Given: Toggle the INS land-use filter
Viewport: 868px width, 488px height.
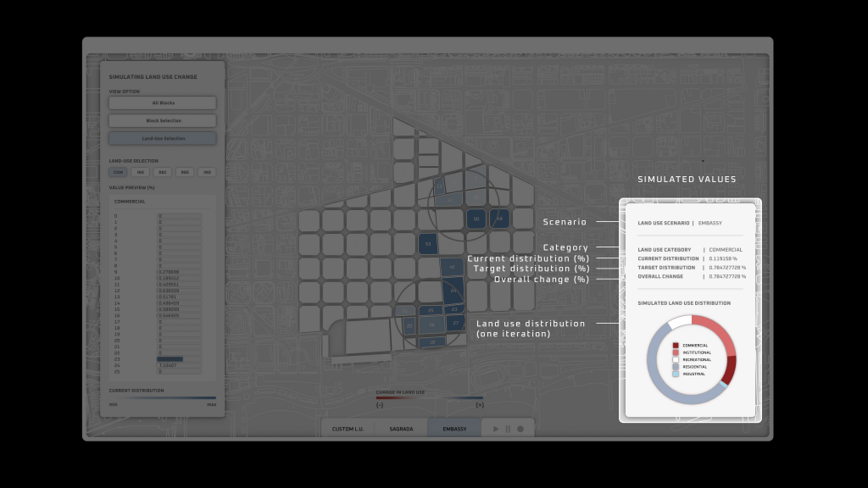Looking at the screenshot, I should point(140,172).
